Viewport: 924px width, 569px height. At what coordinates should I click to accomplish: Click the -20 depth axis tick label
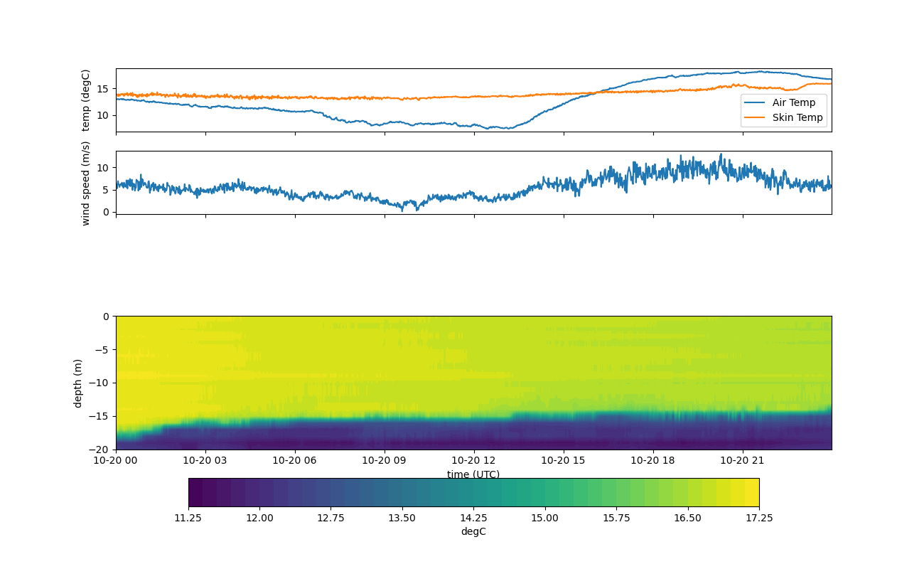pyautogui.click(x=102, y=450)
